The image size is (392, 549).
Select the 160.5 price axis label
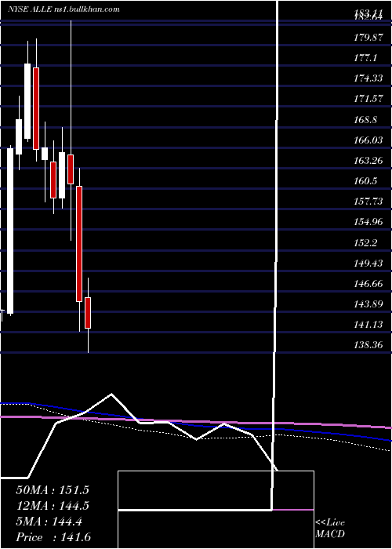(365, 181)
